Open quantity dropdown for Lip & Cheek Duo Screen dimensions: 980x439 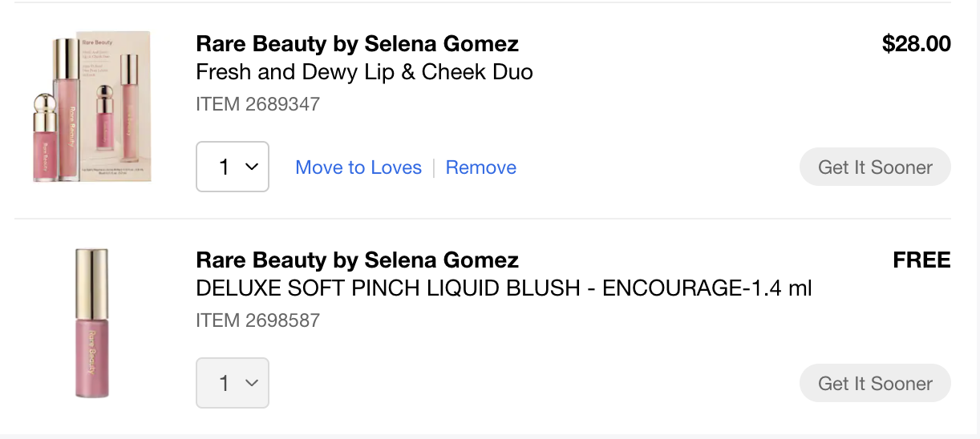[x=233, y=167]
